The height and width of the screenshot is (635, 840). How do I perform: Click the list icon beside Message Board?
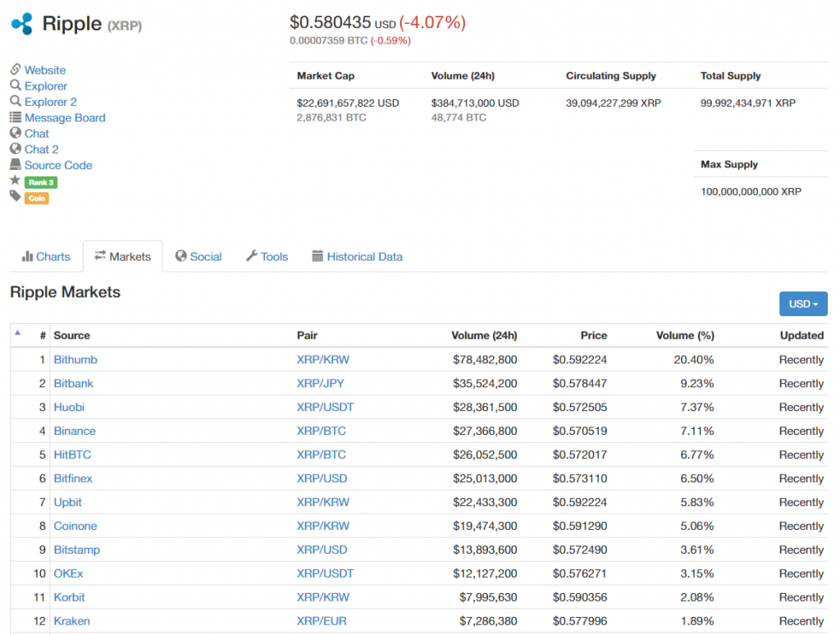pyautogui.click(x=16, y=116)
